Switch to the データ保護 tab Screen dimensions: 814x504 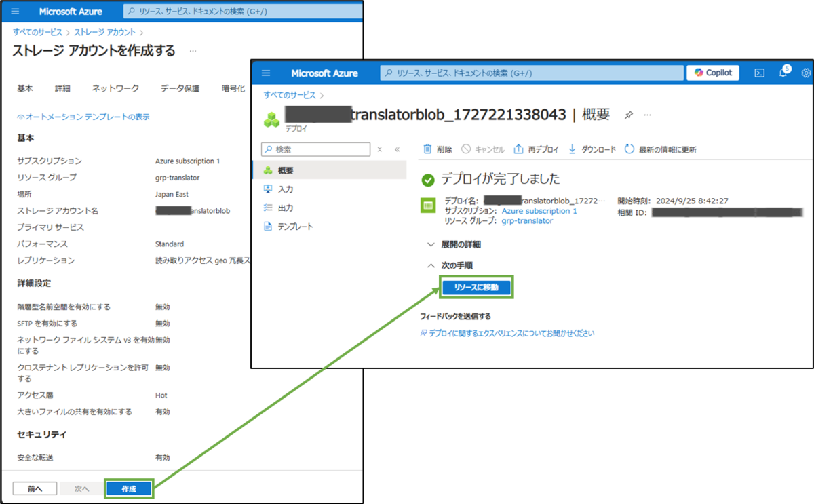coord(180,88)
